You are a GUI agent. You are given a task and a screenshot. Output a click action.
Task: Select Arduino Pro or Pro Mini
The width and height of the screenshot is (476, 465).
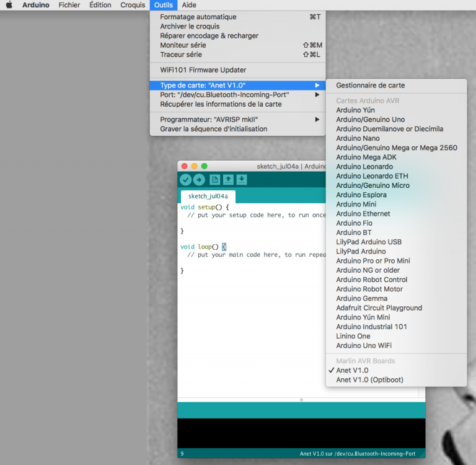pyautogui.click(x=396, y=260)
